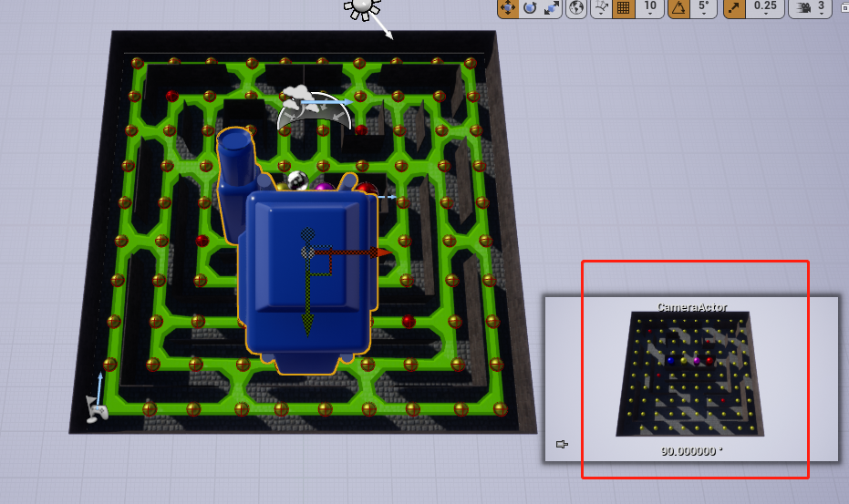Viewport: 849px width, 504px height.
Task: Click the 90.000000 ° field-of-view text
Action: tap(691, 451)
